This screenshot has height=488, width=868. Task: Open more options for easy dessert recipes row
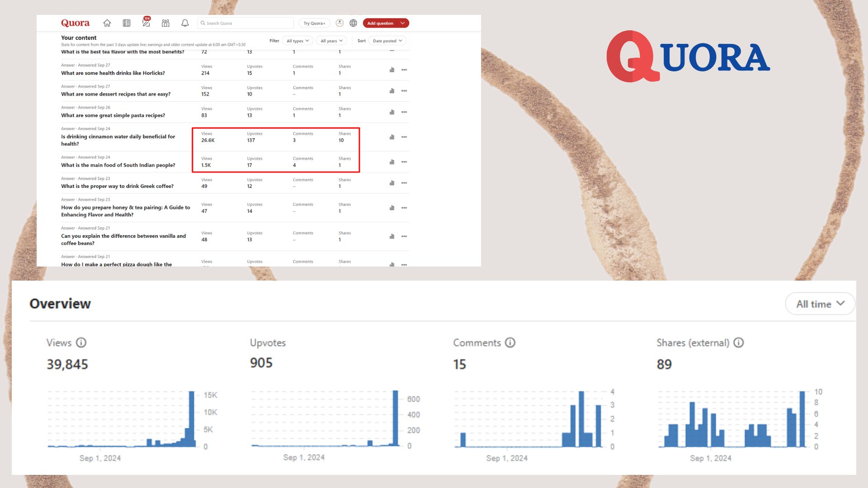(404, 91)
